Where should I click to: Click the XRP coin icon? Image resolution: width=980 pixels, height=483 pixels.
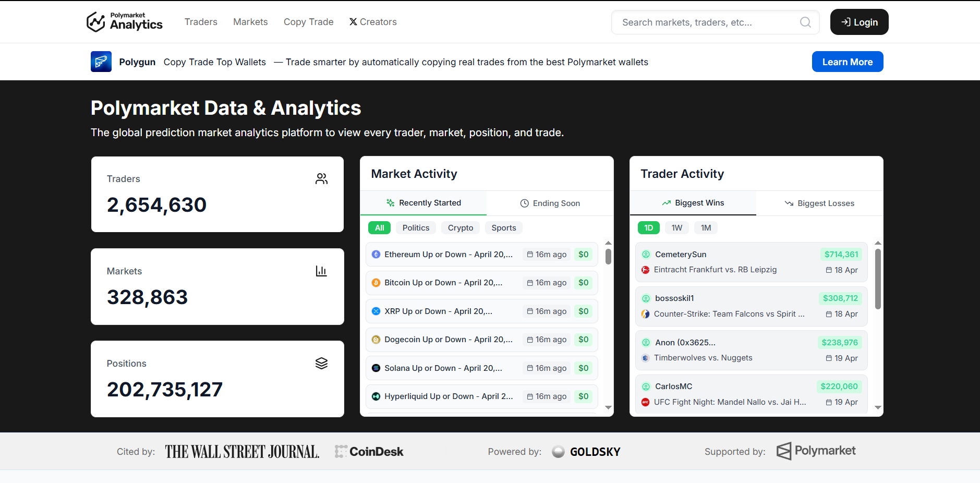click(376, 311)
